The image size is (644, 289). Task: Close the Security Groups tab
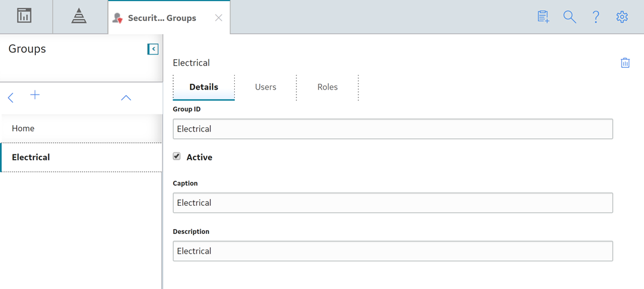pyautogui.click(x=219, y=18)
